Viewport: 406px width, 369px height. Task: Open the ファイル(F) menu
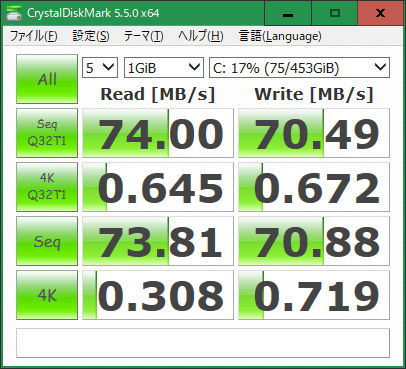34,36
